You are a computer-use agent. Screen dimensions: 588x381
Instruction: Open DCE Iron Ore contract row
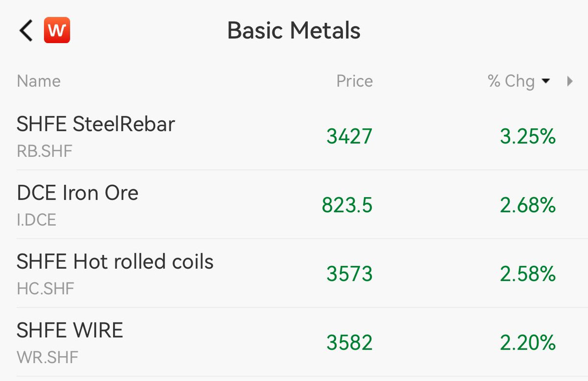(x=294, y=204)
